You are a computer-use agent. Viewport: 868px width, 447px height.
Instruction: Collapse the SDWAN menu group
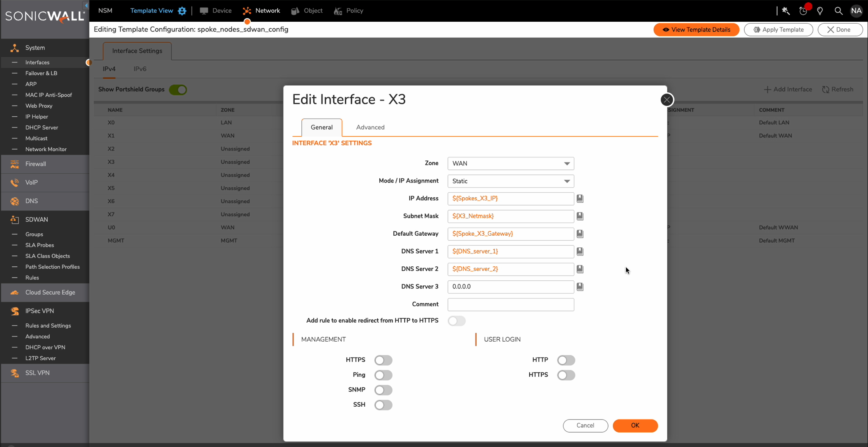pos(45,220)
